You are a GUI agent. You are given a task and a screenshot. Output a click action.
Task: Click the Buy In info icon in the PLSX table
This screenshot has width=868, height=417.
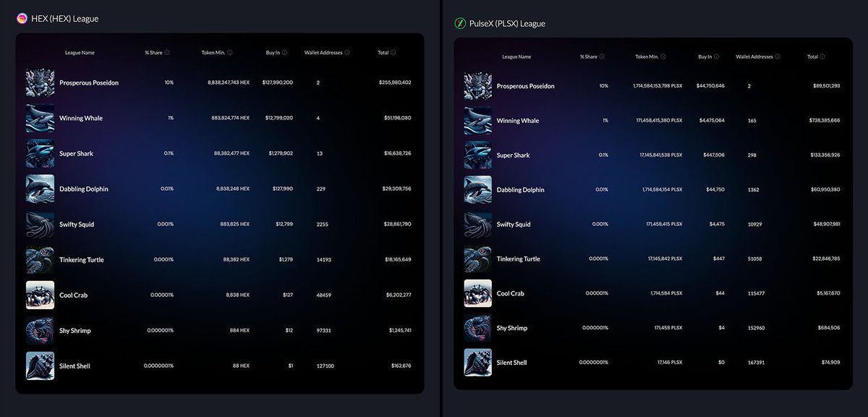717,56
